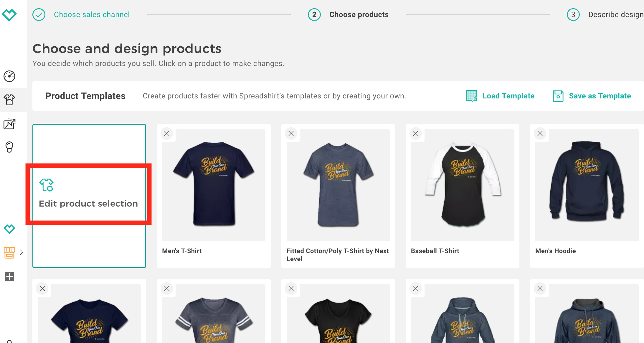Click Save as Template link
This screenshot has width=644, height=343.
(x=600, y=96)
